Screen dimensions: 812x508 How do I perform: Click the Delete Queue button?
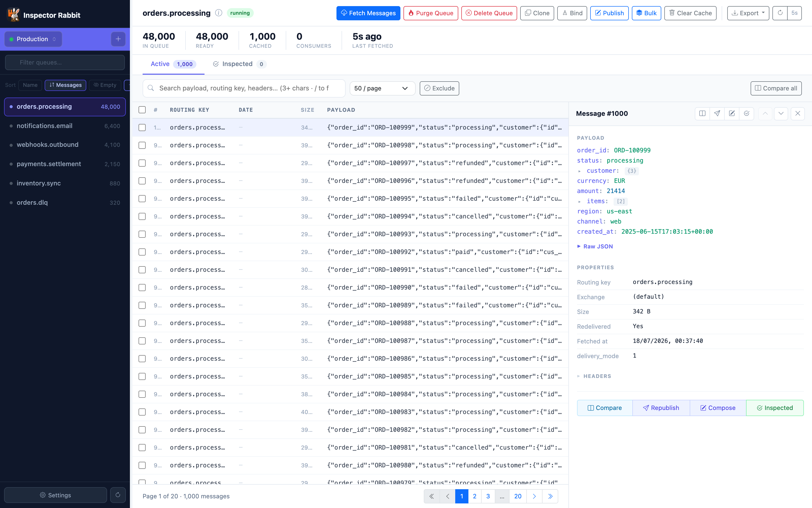(489, 13)
